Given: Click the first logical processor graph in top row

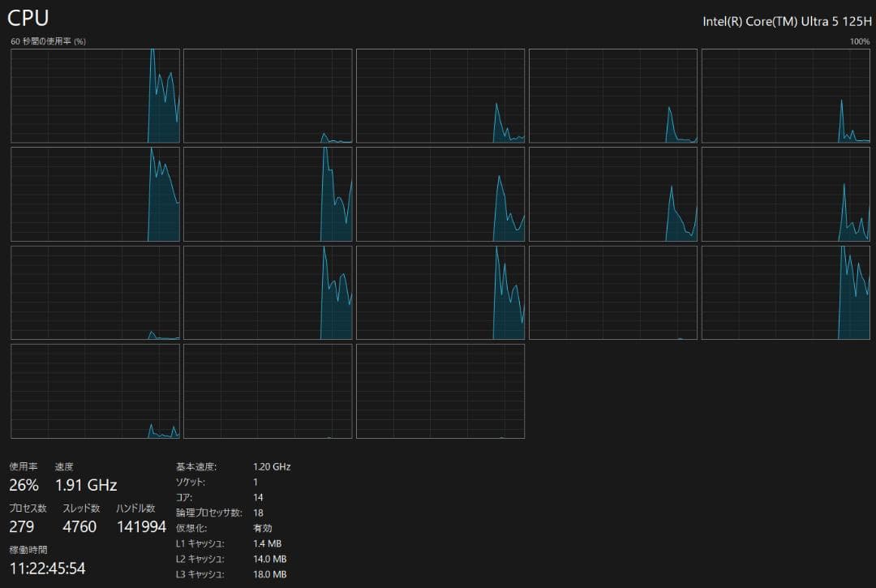Looking at the screenshot, I should pyautogui.click(x=95, y=96).
